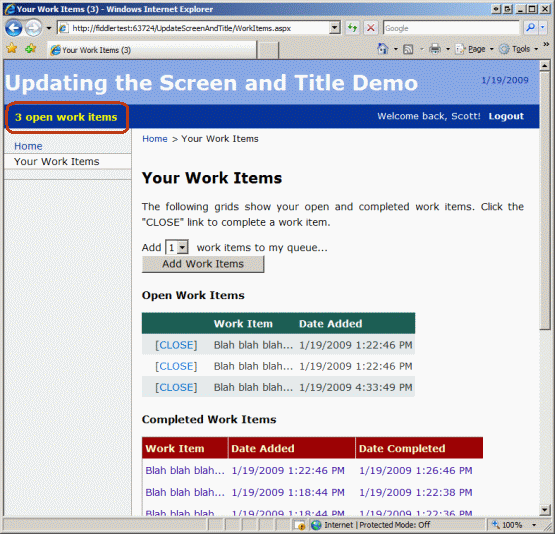Click Home in the left navigation menu
Screen dimensions: 555x534
[x=28, y=146]
